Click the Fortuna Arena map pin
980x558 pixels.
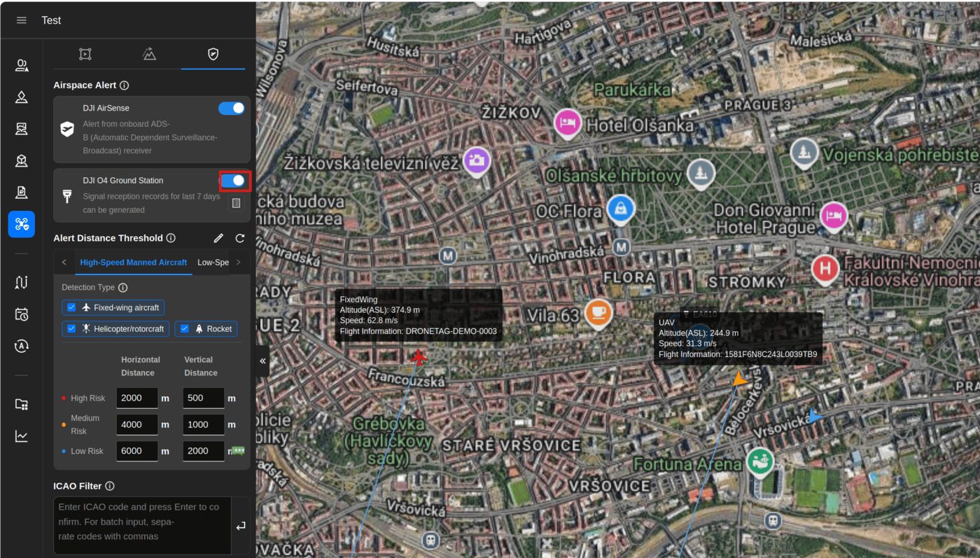(760, 462)
